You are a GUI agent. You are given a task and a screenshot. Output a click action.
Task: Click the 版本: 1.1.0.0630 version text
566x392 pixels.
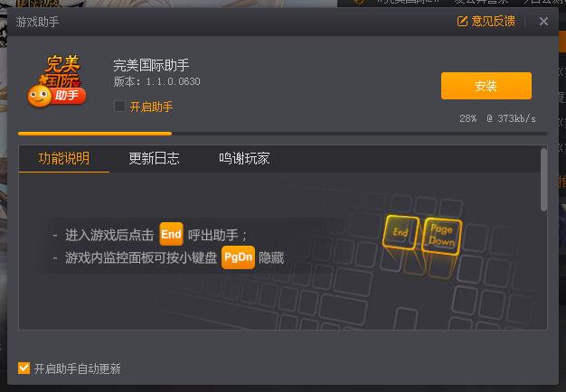click(157, 81)
